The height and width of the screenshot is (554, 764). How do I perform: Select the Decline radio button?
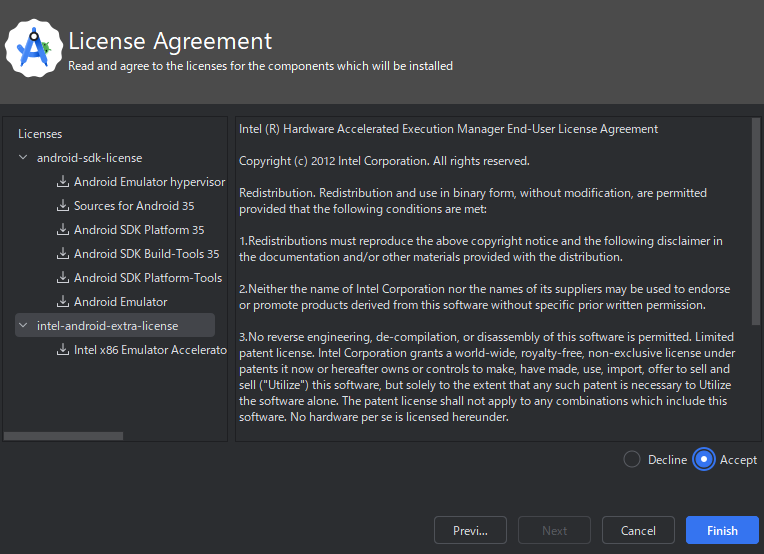pyautogui.click(x=632, y=459)
